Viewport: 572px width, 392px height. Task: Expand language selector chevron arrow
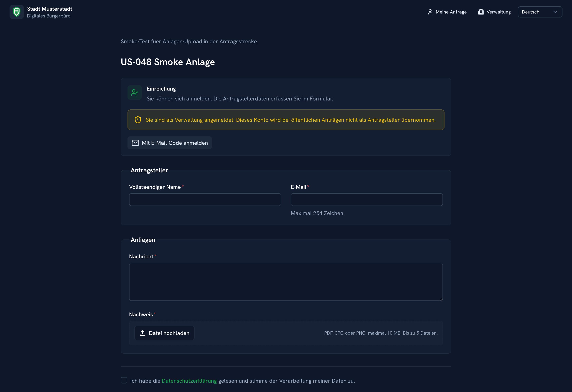(555, 12)
